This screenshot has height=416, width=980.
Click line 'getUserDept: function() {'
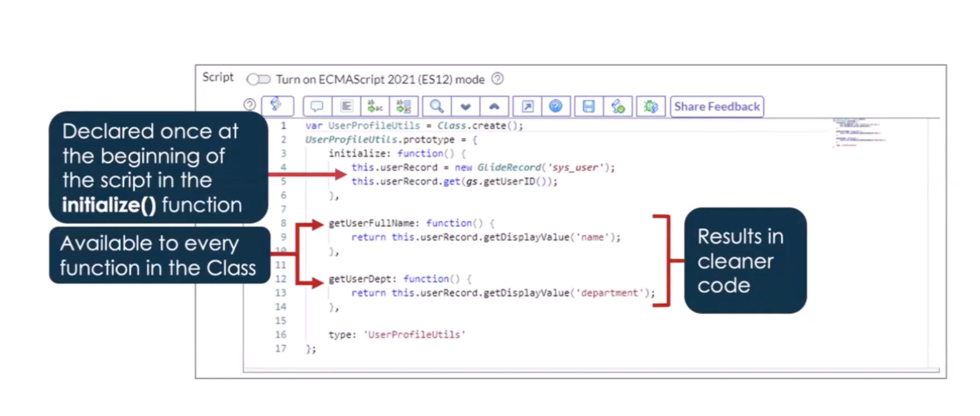tap(400, 279)
